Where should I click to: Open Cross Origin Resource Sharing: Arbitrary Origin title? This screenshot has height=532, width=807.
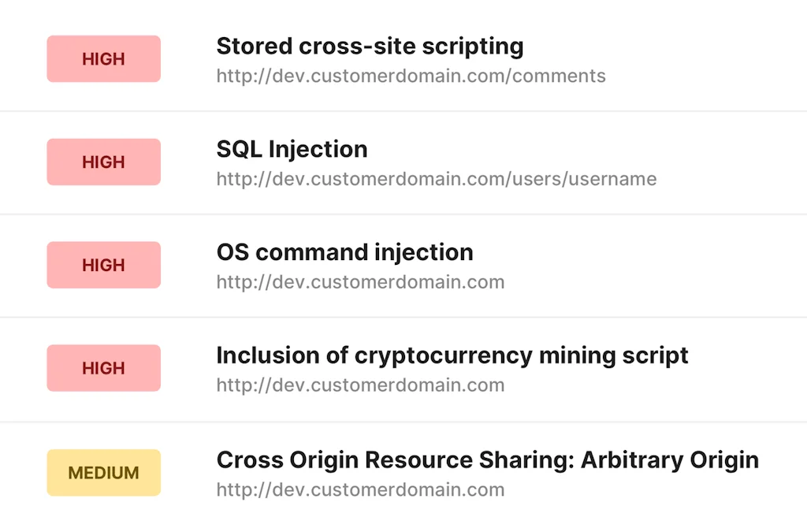(487, 459)
